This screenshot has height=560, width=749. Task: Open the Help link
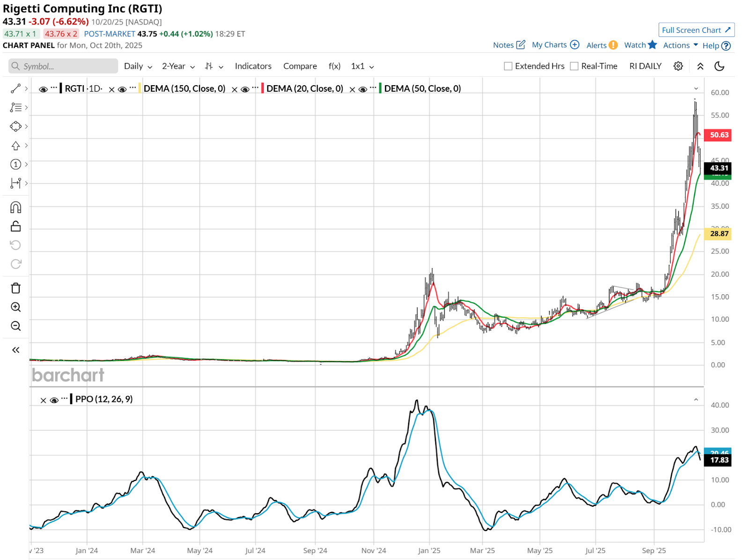click(711, 45)
